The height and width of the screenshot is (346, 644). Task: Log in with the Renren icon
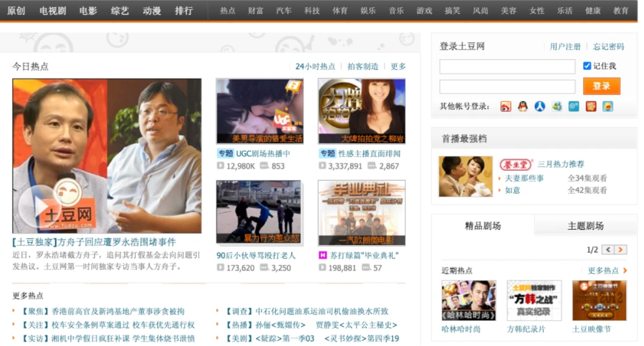pyautogui.click(x=540, y=106)
